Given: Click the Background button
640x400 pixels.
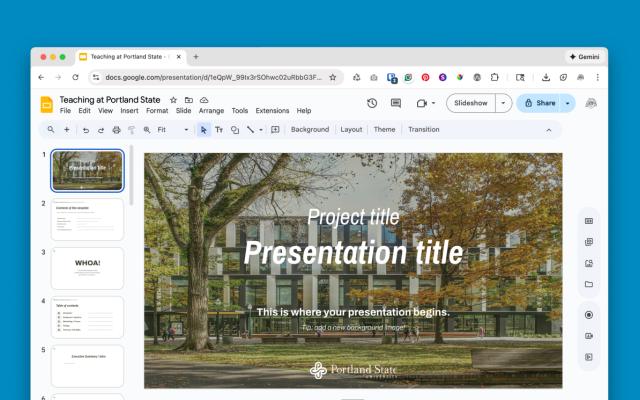Looking at the screenshot, I should 310,129.
